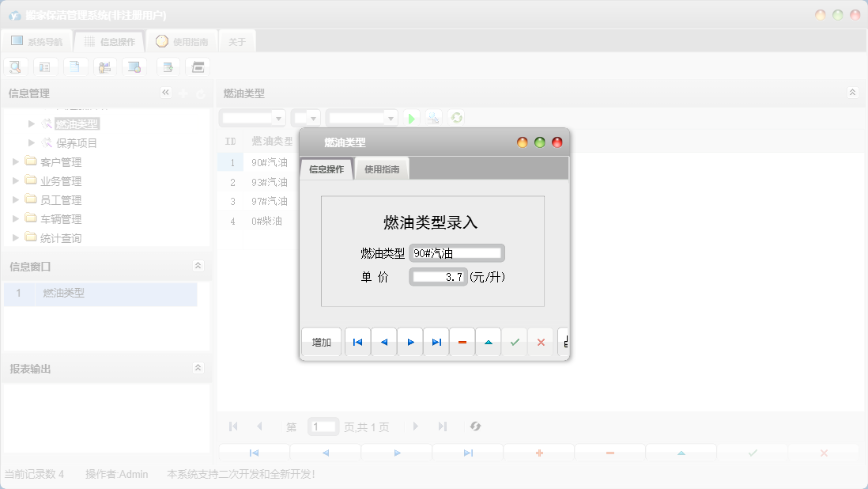Click the window preview toolbar icon
The width and height of the screenshot is (868, 489).
pyautogui.click(x=135, y=66)
